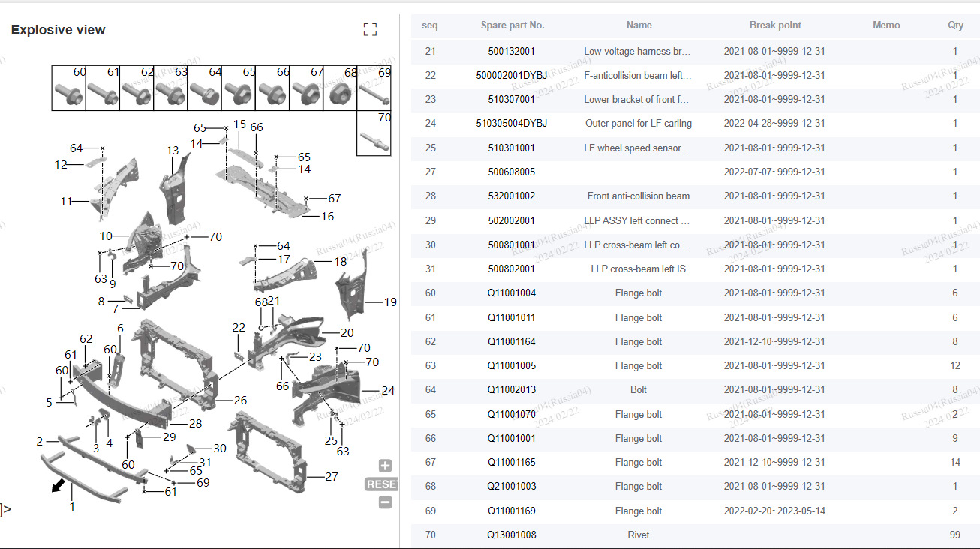980x549 pixels.
Task: Select bolt thumbnail number 60
Action: (x=69, y=88)
